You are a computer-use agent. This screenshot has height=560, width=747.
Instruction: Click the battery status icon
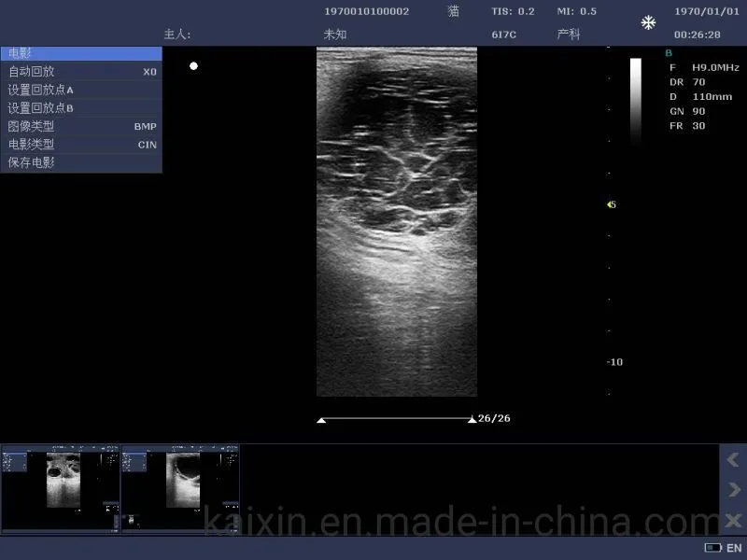tap(712, 548)
